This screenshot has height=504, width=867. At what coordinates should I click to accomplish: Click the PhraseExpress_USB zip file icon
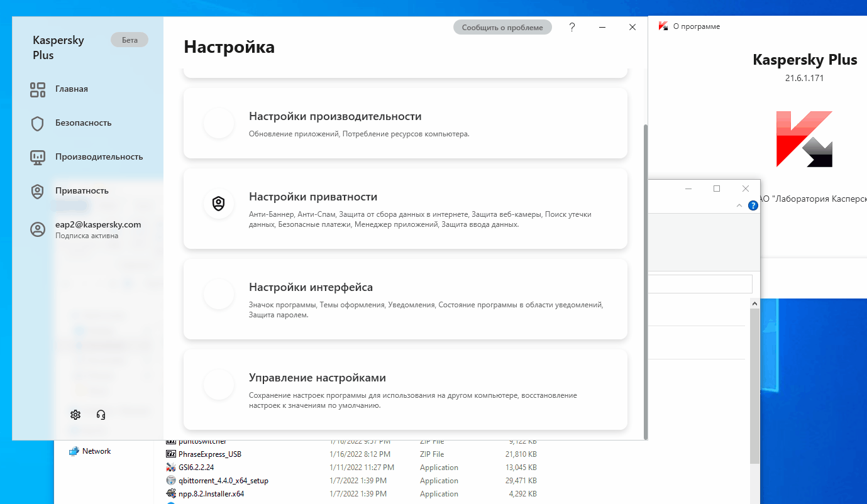tap(170, 454)
